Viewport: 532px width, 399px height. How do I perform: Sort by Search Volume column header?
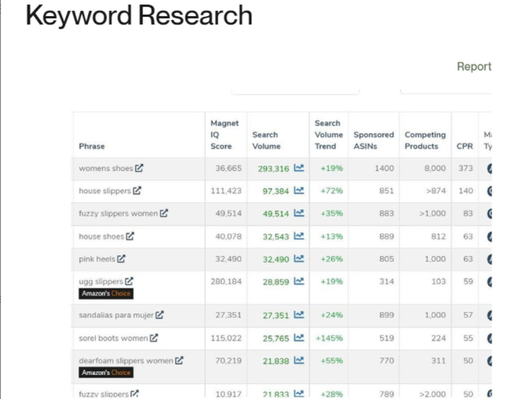[x=267, y=140]
